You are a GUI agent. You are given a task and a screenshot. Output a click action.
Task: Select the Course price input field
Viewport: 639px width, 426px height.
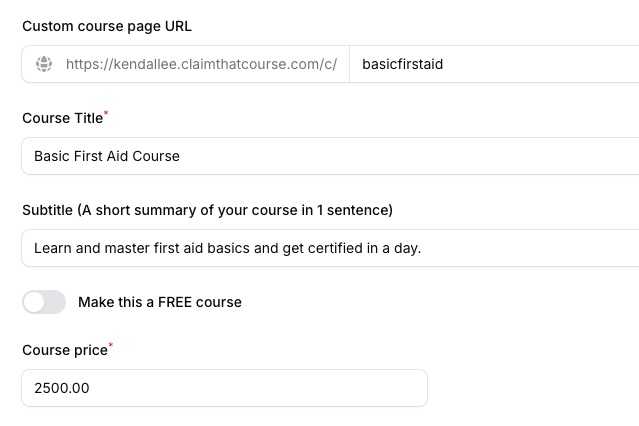[x=225, y=388]
